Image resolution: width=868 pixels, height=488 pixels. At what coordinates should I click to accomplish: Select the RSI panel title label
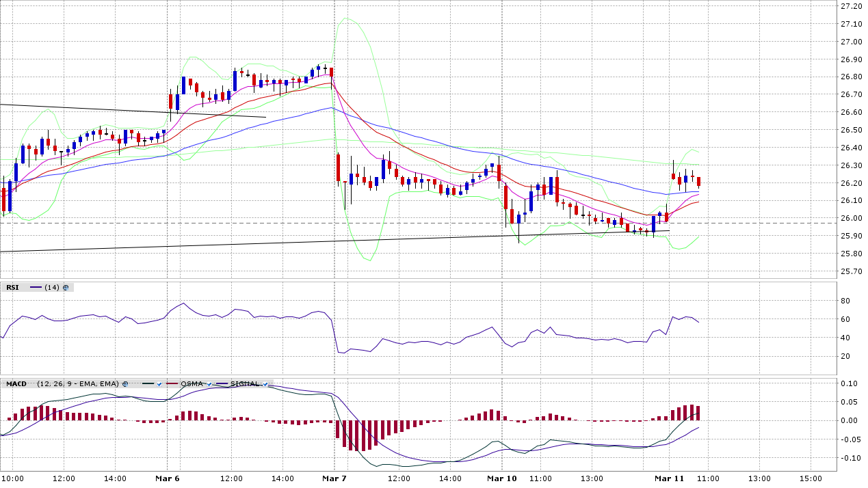tap(12, 288)
